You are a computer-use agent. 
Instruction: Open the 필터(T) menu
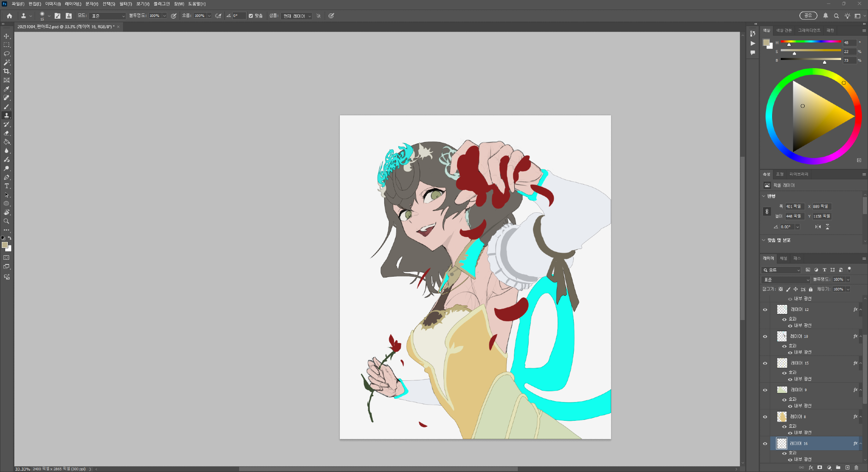(x=125, y=4)
